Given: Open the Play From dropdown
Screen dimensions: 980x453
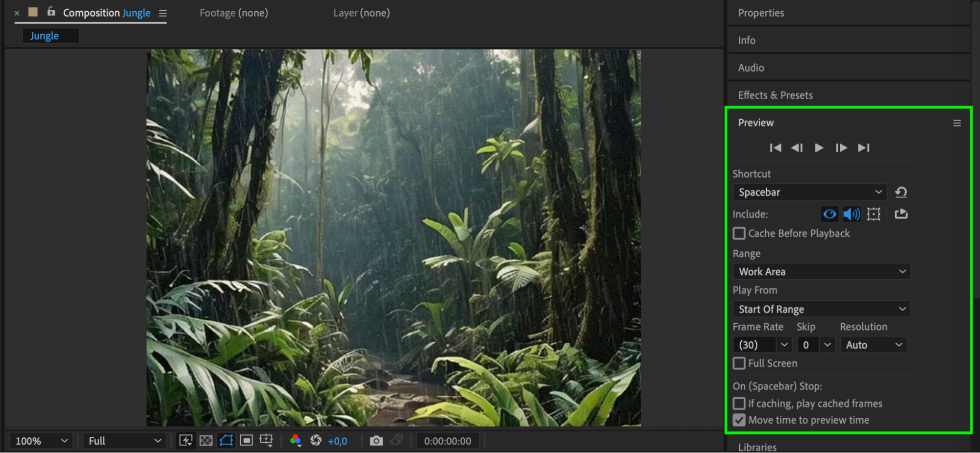Looking at the screenshot, I should click(x=821, y=309).
